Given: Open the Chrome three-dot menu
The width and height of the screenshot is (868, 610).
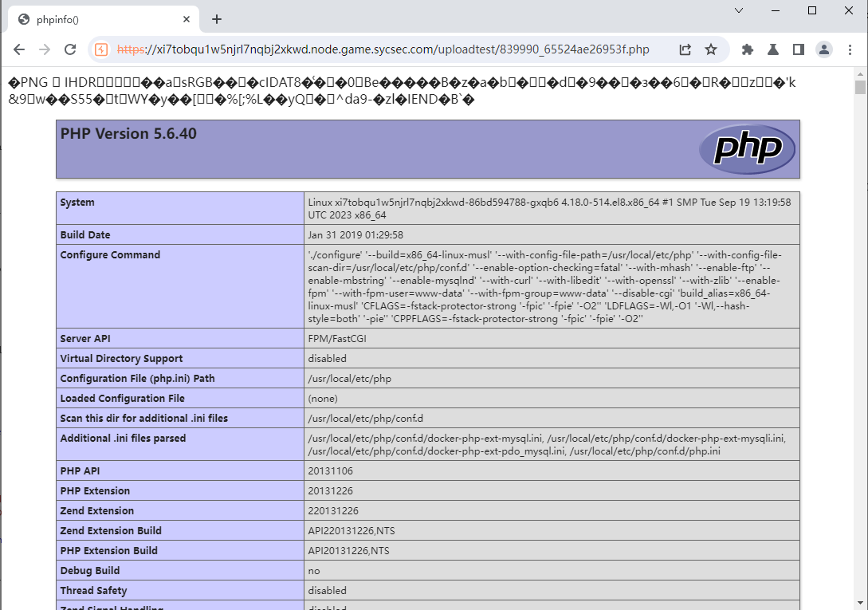Looking at the screenshot, I should [x=850, y=49].
